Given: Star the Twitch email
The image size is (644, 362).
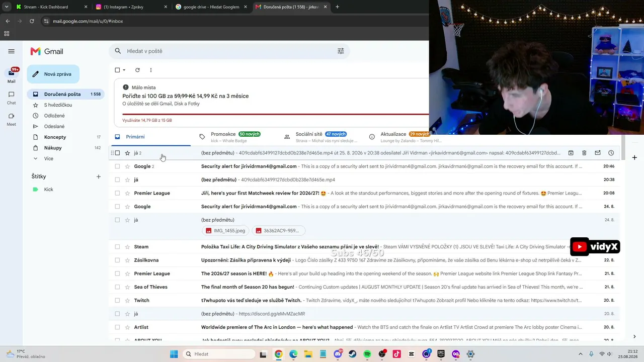Looking at the screenshot, I should coord(127,300).
